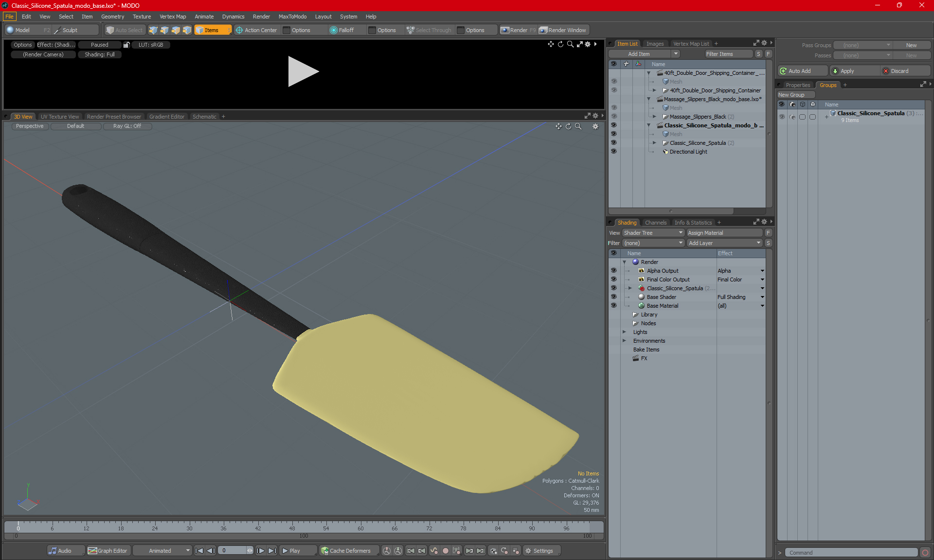934x560 pixels.
Task: Expand Classic_Silicone_Spatula (2) item in Item List
Action: tap(654, 143)
